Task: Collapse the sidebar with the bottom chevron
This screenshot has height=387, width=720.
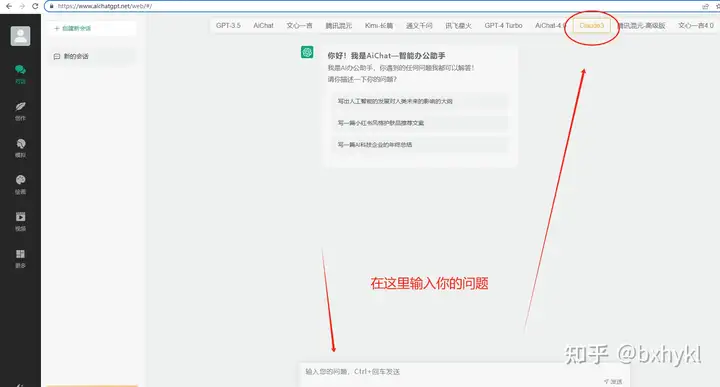Action: pyautogui.click(x=20, y=385)
